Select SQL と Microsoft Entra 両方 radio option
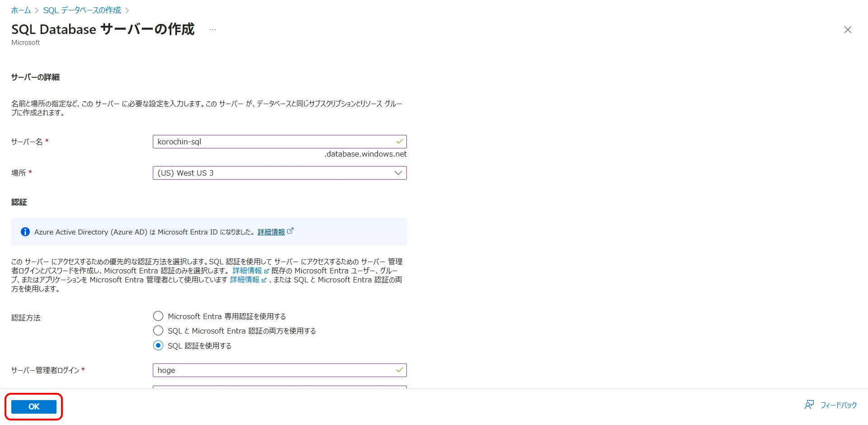 (158, 330)
